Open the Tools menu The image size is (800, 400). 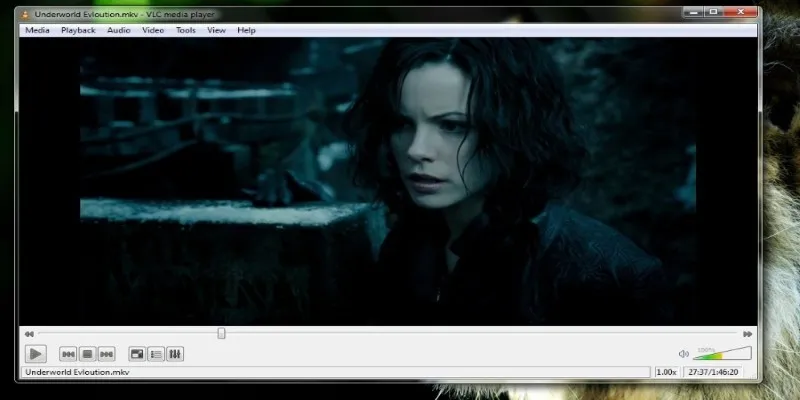pos(186,30)
